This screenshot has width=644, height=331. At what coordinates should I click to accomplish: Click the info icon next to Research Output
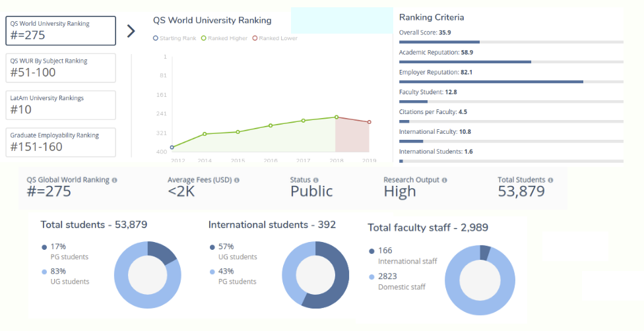click(444, 180)
